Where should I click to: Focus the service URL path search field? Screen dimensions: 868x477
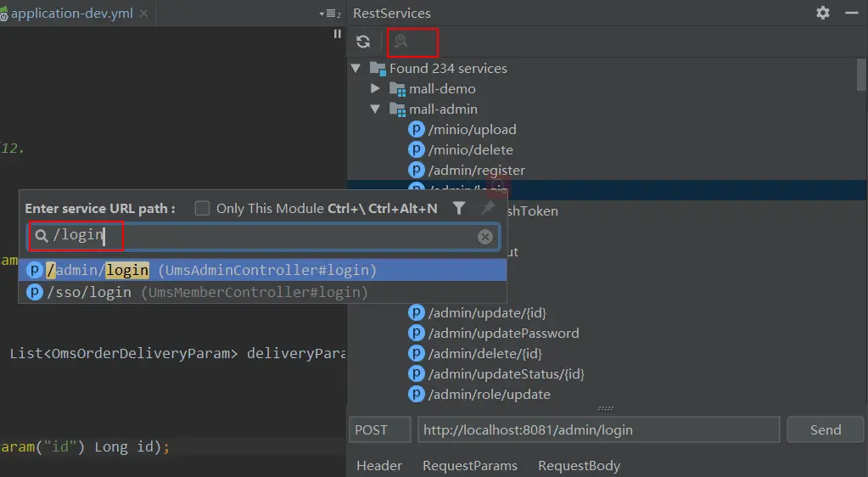[x=264, y=237]
